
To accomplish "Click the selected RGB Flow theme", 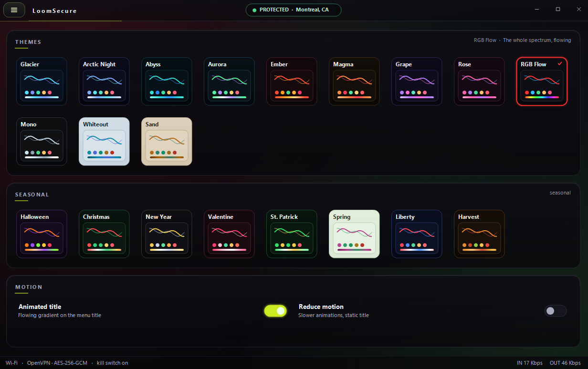I will coord(542,82).
